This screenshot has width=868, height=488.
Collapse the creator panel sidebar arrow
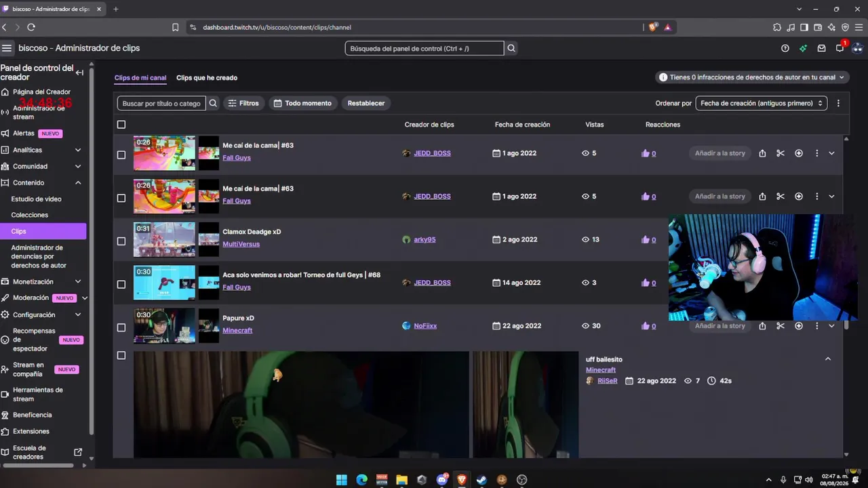click(x=79, y=73)
